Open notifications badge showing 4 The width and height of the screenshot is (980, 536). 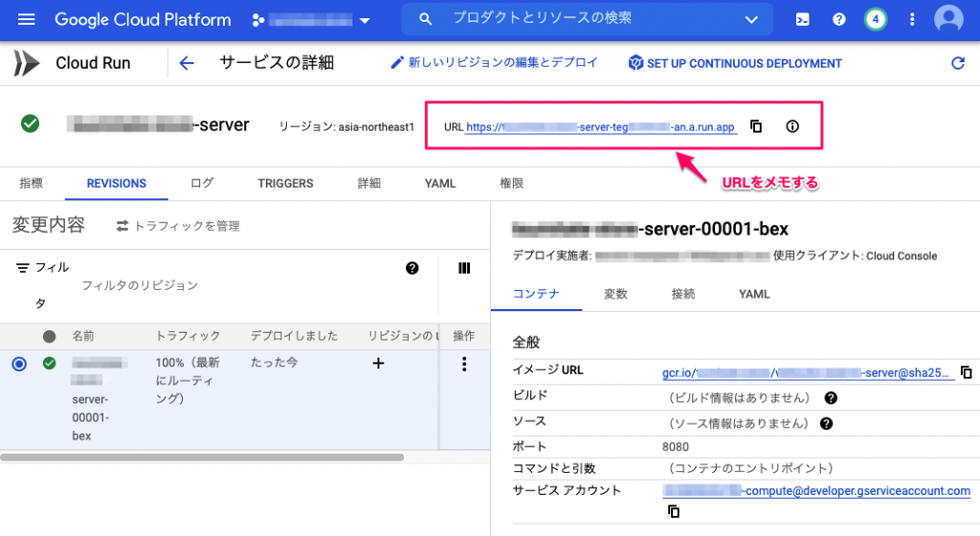(x=875, y=19)
